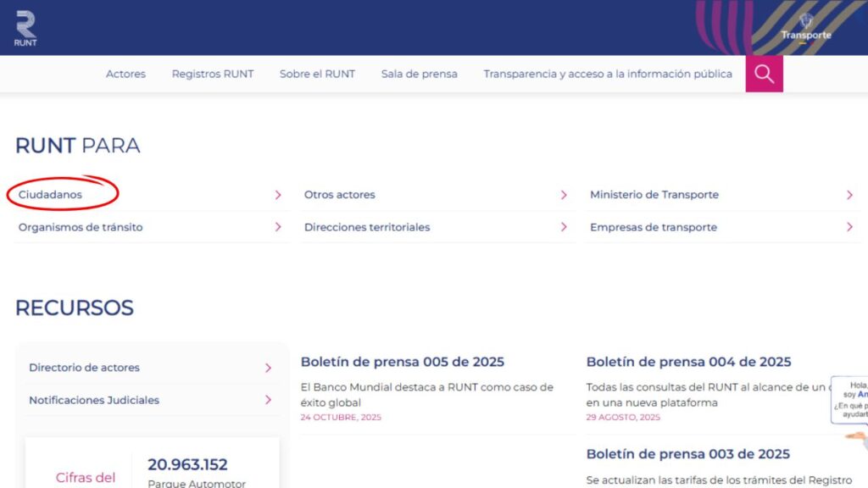Select the Ciudadanos link
The width and height of the screenshot is (868, 488).
pyautogui.click(x=51, y=195)
